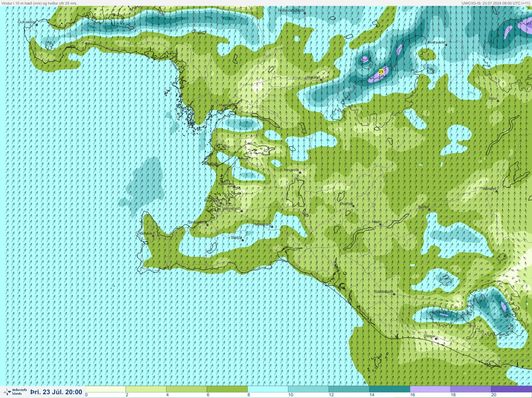Click the Reykjavík station label
Screen dimensions: 532x398
212,201
